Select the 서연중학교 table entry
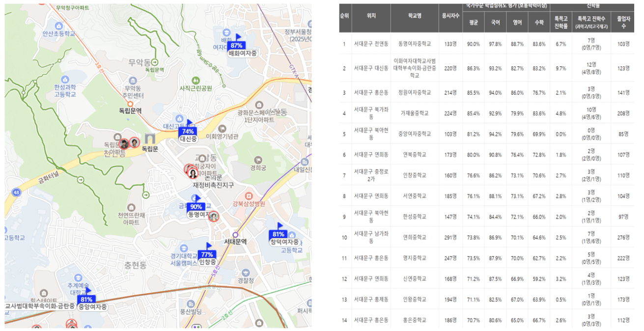Screen dimensions: 644x331 point(415,196)
